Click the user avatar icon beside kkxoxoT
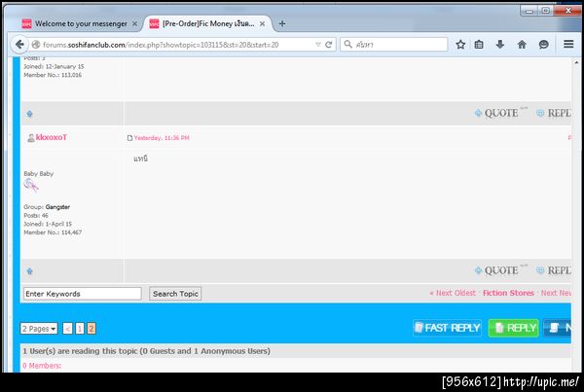The image size is (584, 392). (x=31, y=138)
